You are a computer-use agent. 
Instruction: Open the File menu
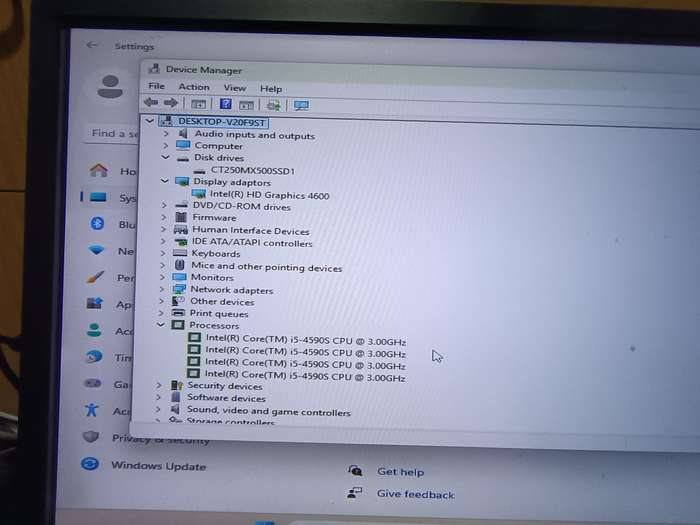tap(156, 86)
